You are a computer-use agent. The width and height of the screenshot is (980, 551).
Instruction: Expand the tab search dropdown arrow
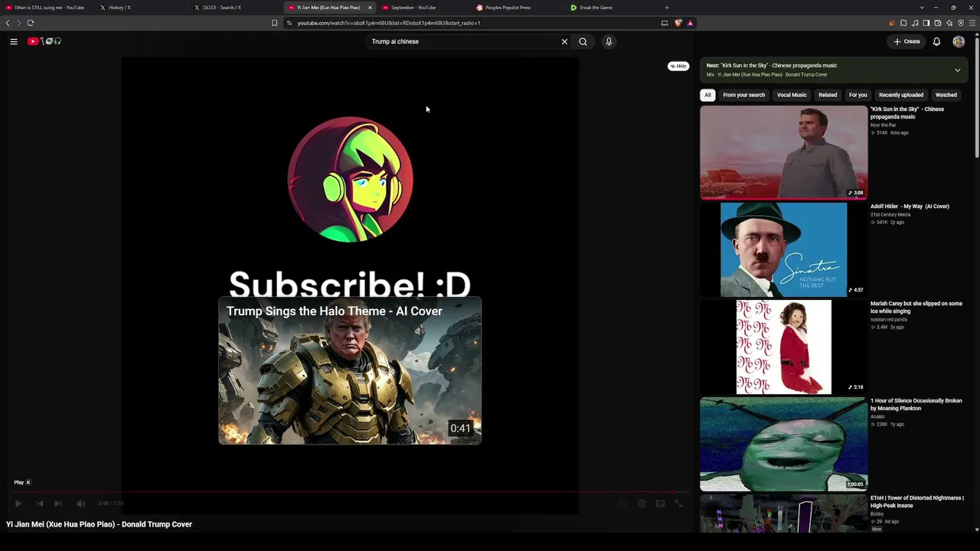click(x=922, y=8)
